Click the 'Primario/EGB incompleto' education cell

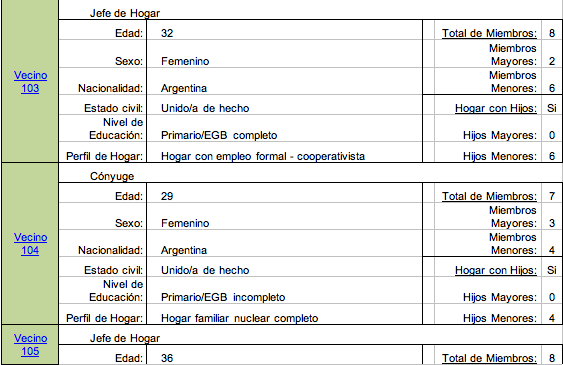pos(284,290)
